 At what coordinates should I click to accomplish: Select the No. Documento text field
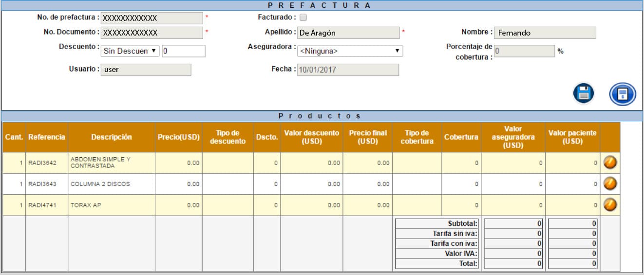tap(152, 33)
